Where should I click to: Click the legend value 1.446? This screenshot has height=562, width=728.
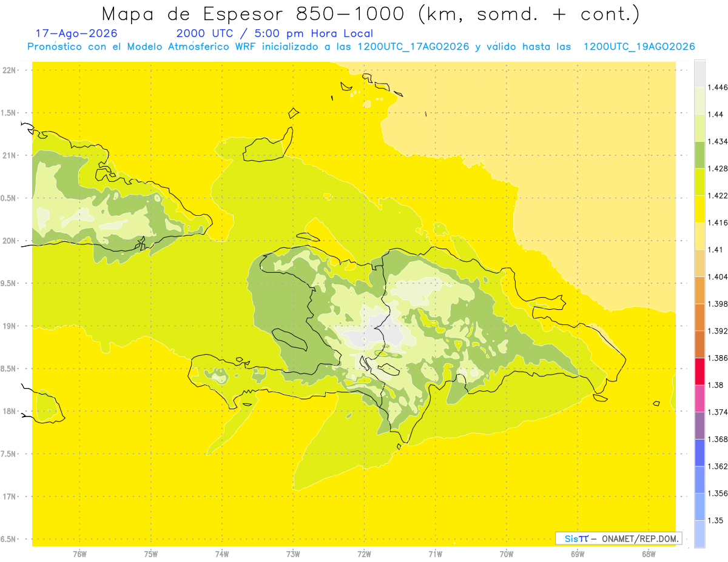click(718, 87)
